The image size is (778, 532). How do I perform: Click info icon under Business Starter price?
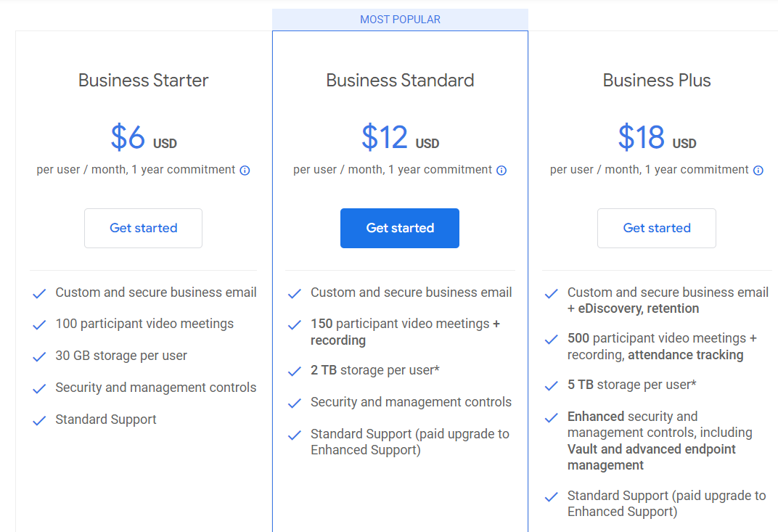point(245,171)
